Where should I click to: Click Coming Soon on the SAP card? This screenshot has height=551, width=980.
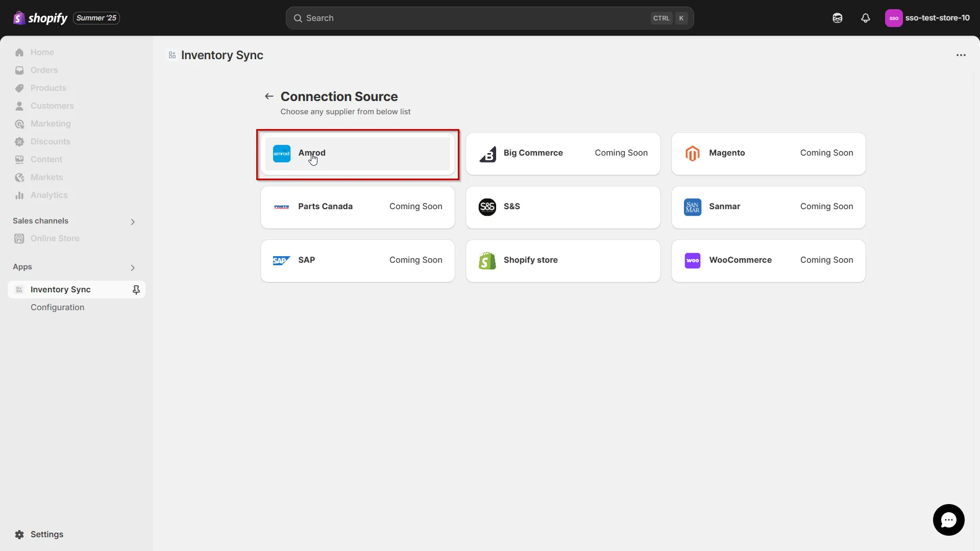(x=415, y=260)
